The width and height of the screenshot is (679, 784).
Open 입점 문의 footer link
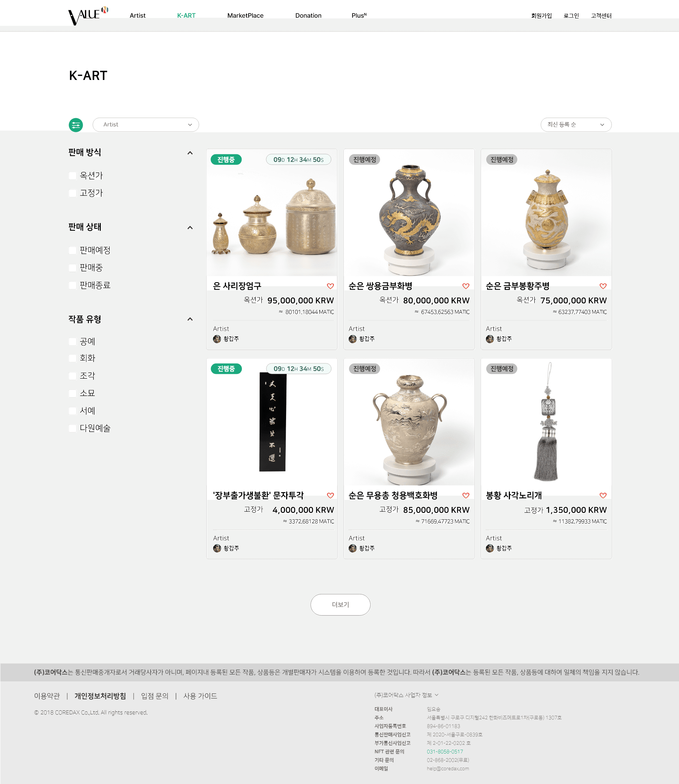(x=155, y=696)
